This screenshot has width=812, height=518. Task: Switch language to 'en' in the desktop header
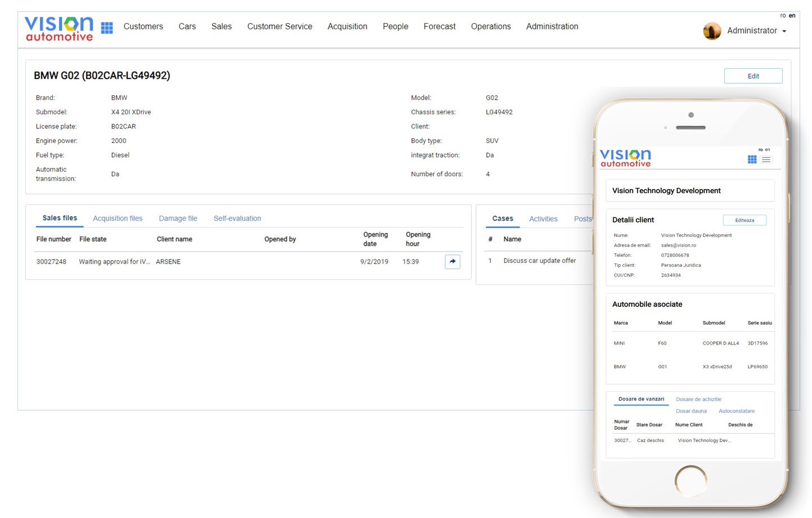792,16
